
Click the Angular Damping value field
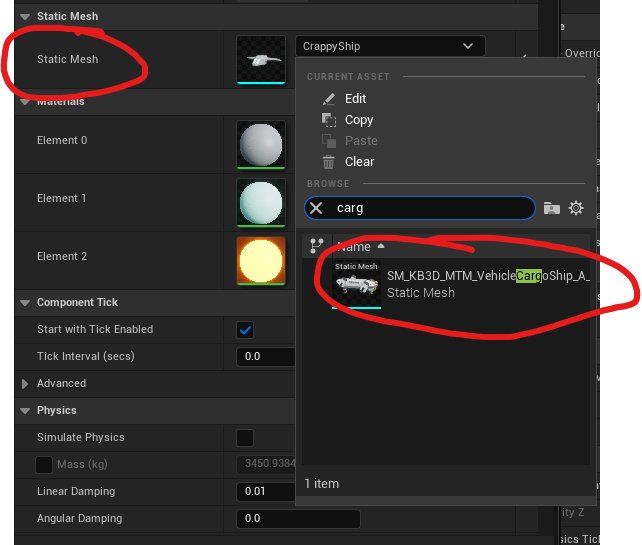point(298,518)
